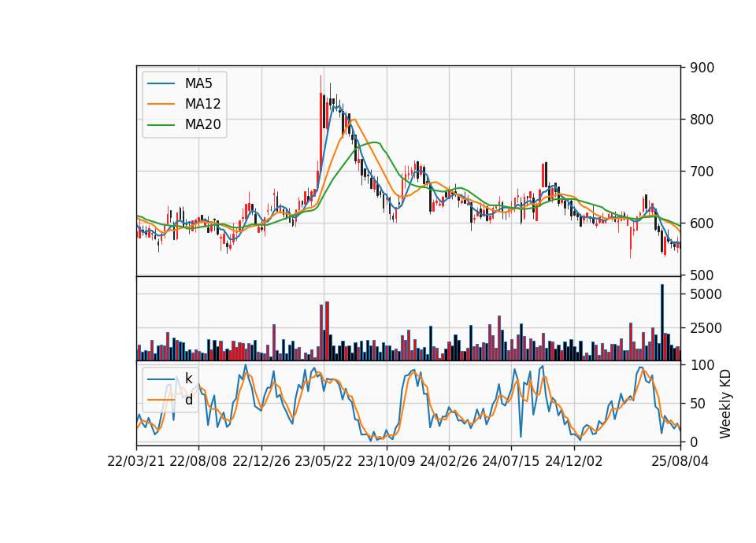This screenshot has width=756, height=543.
Task: Click the green MA20 line color sample in legend
Action: 161,125
